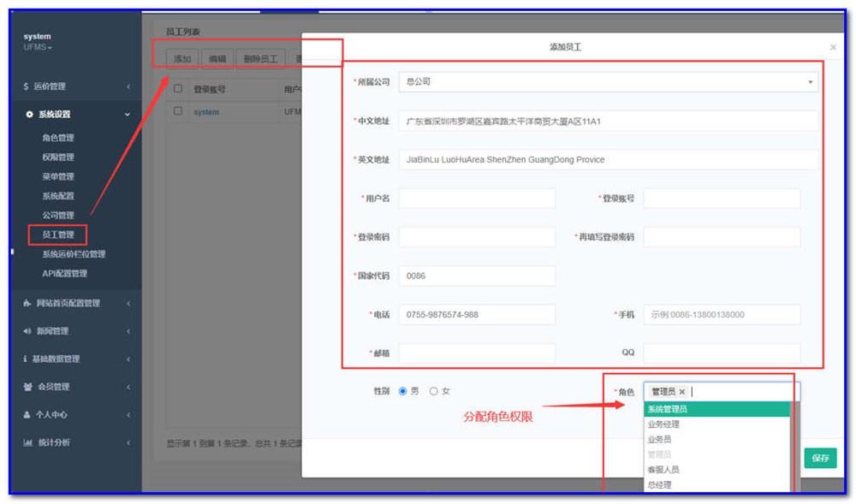Click the 新闻管理 speaker icon

click(x=27, y=330)
